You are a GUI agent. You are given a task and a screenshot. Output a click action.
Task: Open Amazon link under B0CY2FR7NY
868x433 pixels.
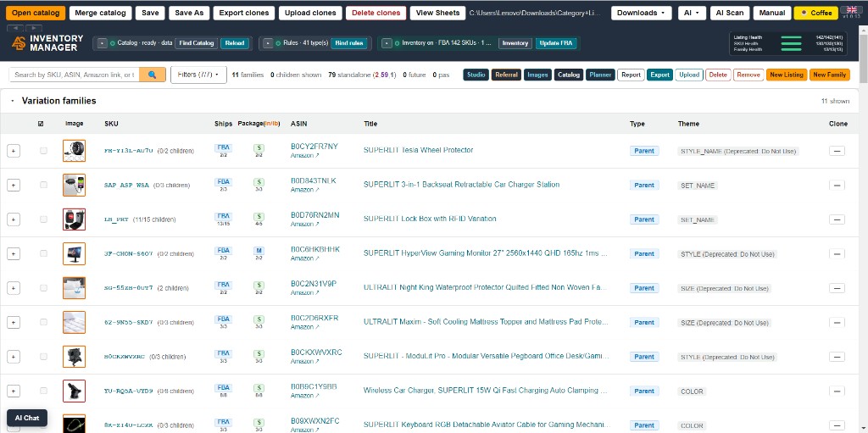(x=305, y=156)
